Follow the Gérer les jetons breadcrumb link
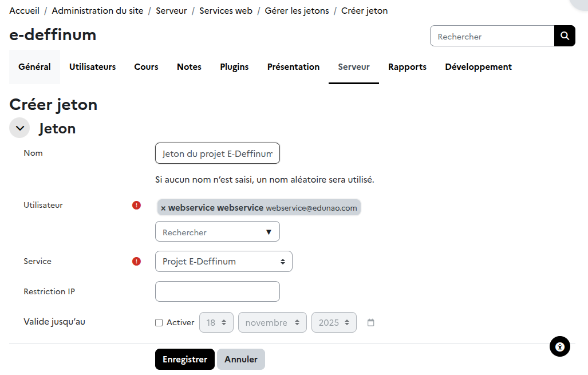This screenshot has height=375, width=588. point(297,11)
